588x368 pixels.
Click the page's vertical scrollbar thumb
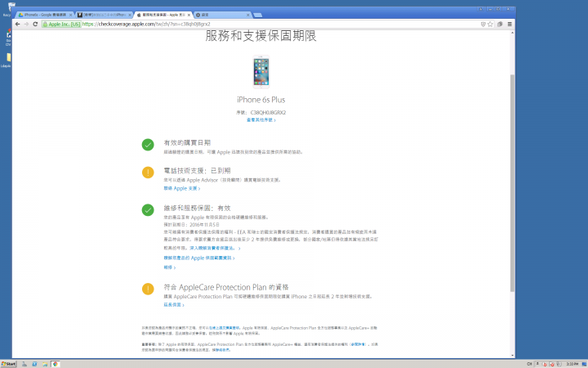[x=512, y=183]
